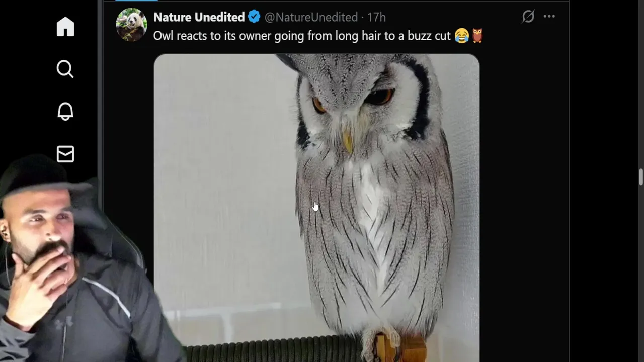Screen dimensions: 644x362
Task: Click the owl emoji in the tweet
Action: [x=477, y=36]
